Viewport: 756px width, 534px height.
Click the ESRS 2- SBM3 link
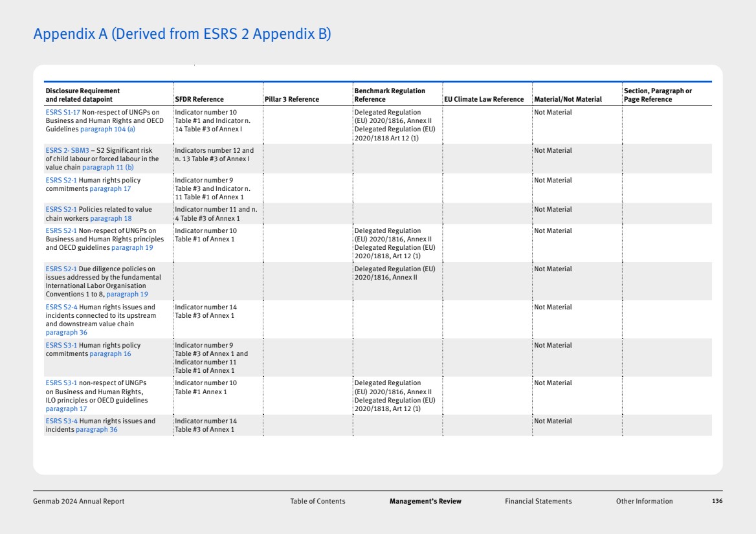coord(67,151)
